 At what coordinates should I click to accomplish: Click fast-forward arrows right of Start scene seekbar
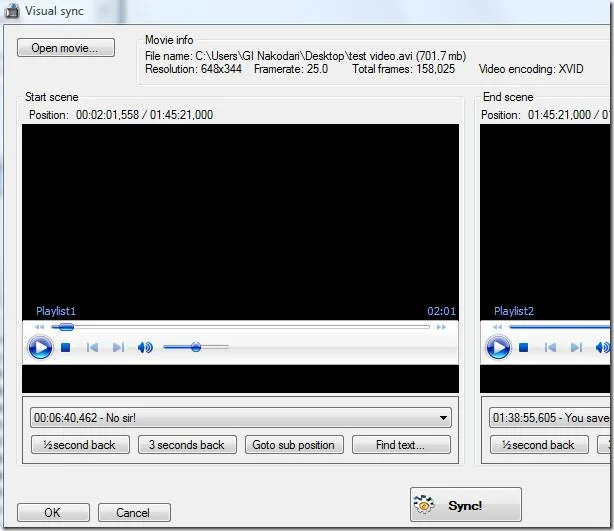point(441,327)
